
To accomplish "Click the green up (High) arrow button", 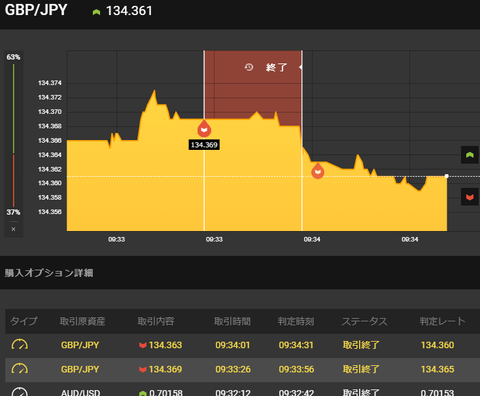I will point(470,155).
